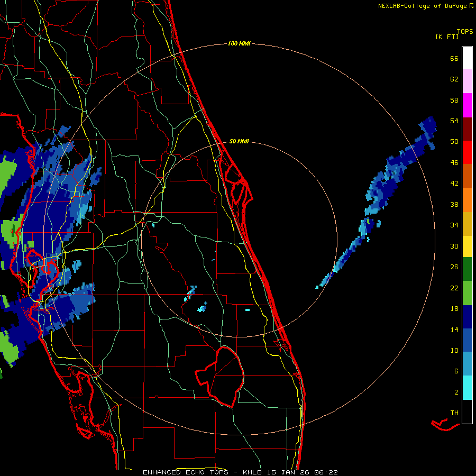Viewport: 476px width, 476px height.
Task: Click the 'TOPS' legend title
Action: click(x=465, y=32)
